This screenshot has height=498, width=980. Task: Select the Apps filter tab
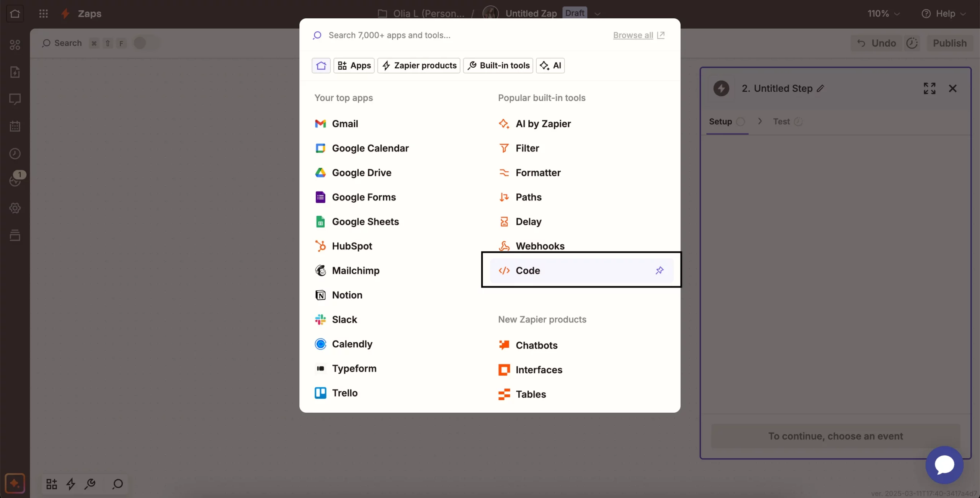(354, 65)
